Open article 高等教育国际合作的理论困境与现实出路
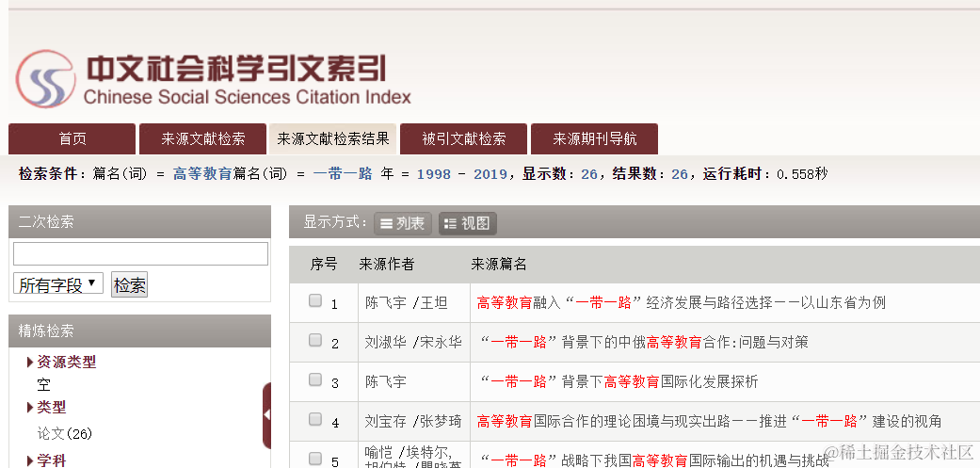The height and width of the screenshot is (468, 980). 709,421
